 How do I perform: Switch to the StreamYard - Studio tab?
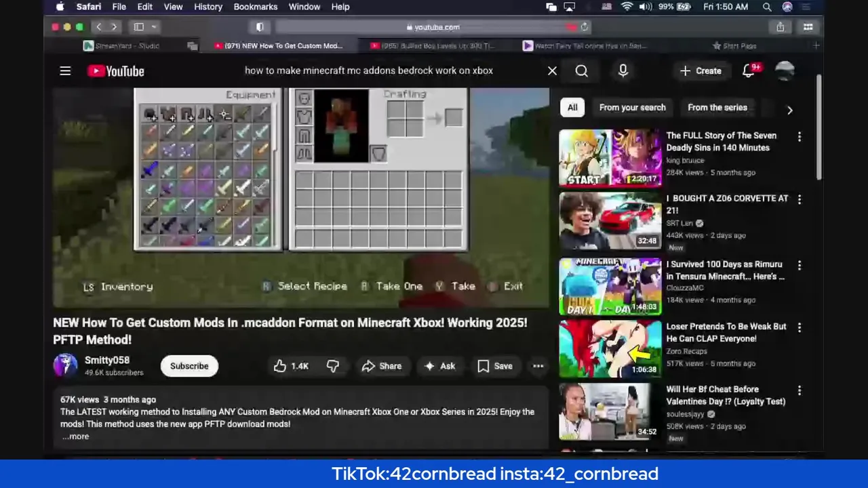(122, 45)
